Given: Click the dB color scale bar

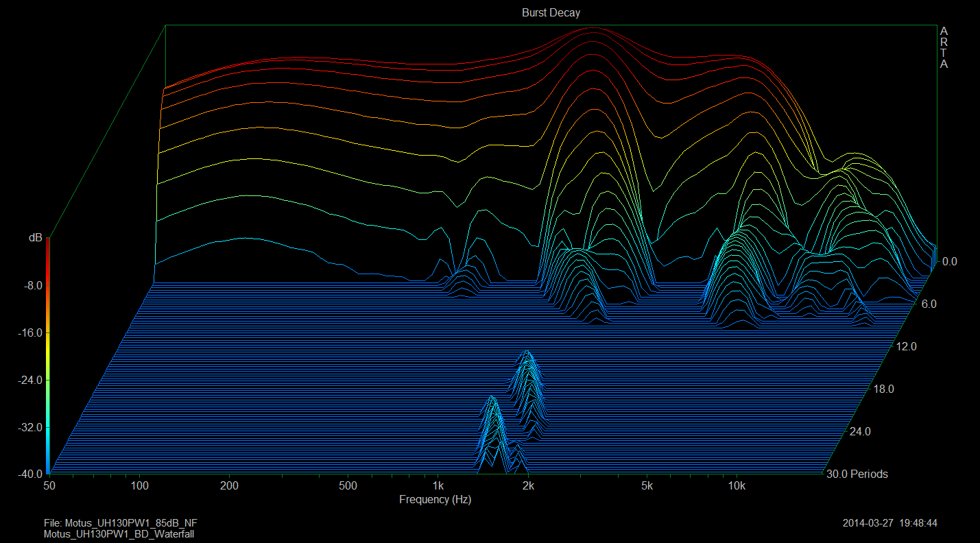Looking at the screenshot, I should 47,357.
